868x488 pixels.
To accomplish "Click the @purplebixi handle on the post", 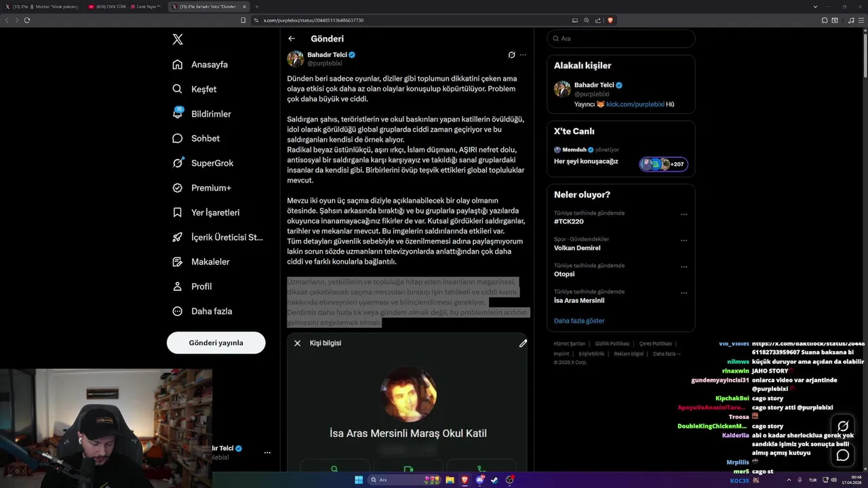I will coord(325,63).
